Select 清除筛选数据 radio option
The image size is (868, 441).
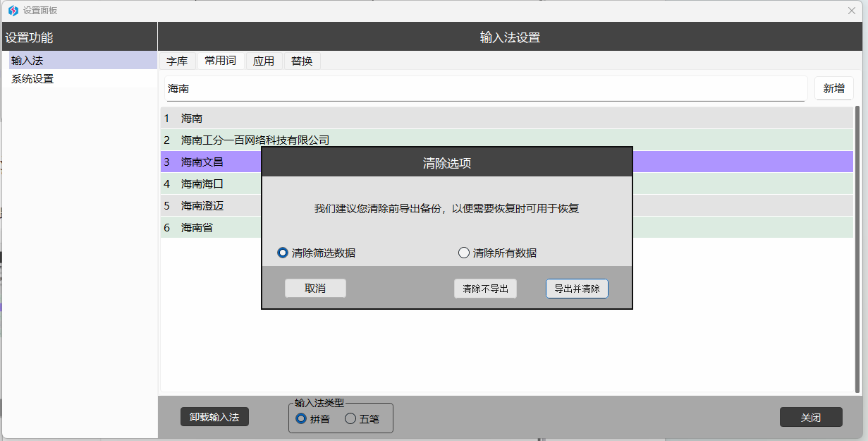[x=283, y=253]
